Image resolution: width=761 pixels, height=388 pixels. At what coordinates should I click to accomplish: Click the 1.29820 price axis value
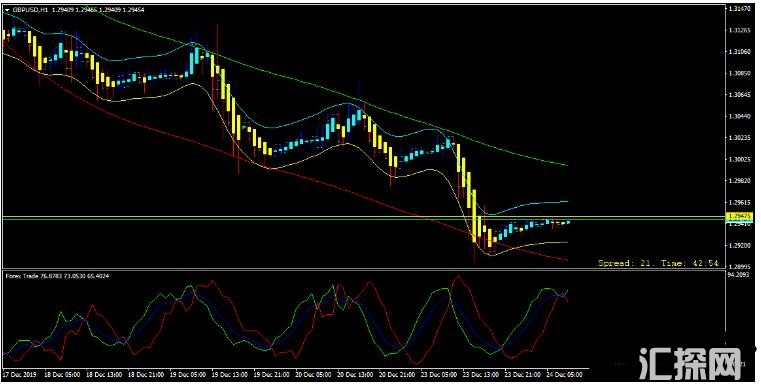pos(739,181)
